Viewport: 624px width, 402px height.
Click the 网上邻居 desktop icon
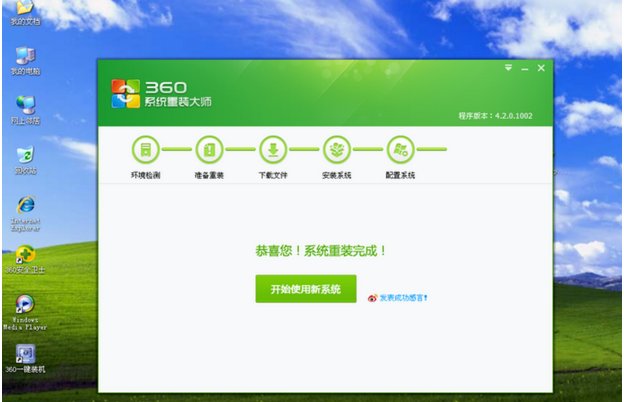[x=25, y=106]
